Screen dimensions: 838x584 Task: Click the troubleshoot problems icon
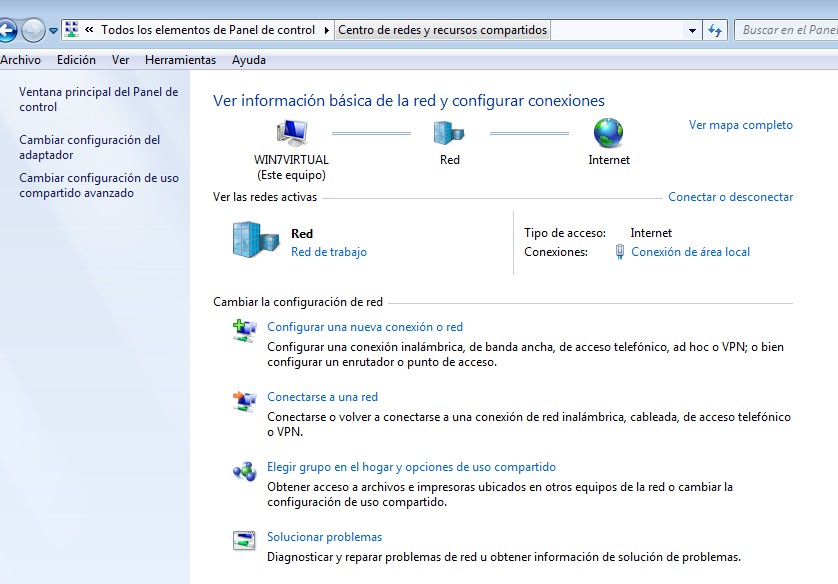click(245, 541)
